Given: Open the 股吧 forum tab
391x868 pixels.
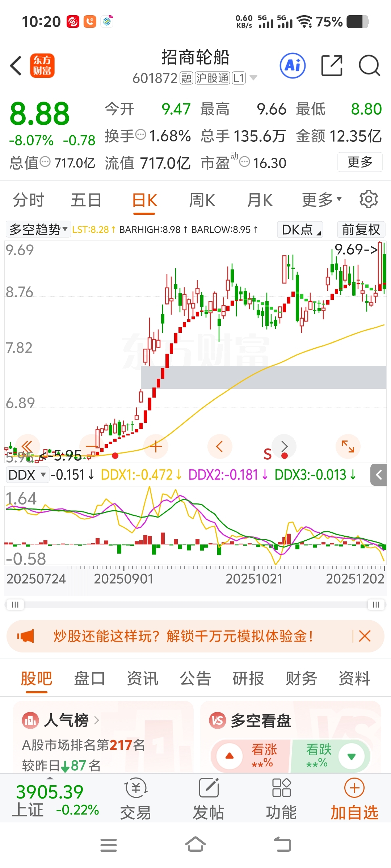Looking at the screenshot, I should click(x=37, y=678).
